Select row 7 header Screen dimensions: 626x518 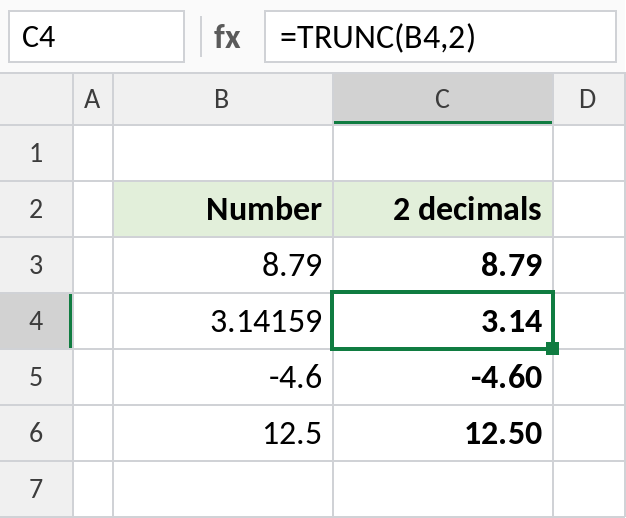coord(36,489)
